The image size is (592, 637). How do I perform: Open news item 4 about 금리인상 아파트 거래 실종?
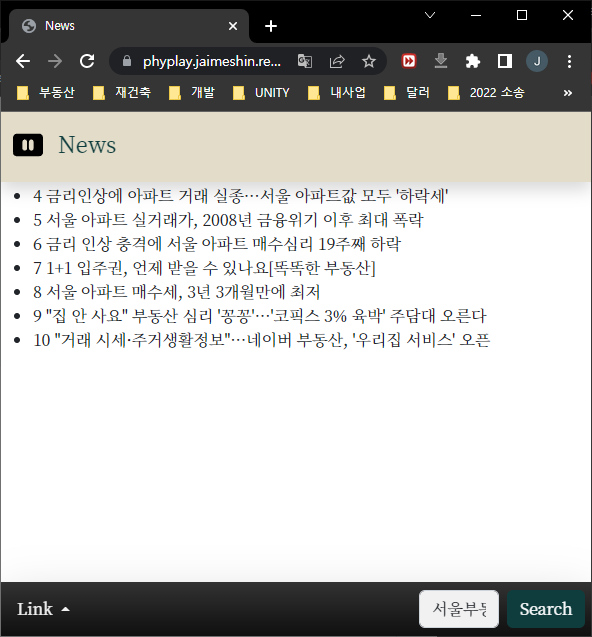[241, 196]
